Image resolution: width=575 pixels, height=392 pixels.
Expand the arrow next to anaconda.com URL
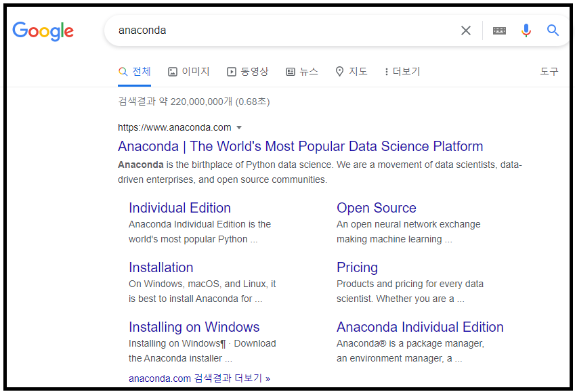(x=239, y=127)
